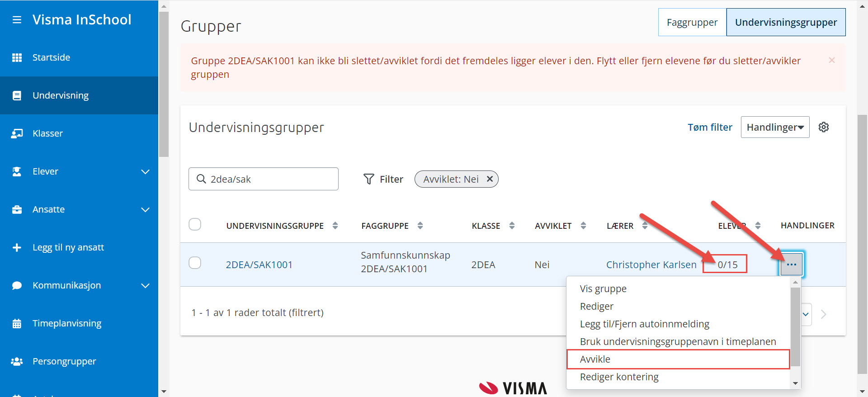Open rows-per-page dropdown
This screenshot has height=397, width=868.
click(x=806, y=314)
